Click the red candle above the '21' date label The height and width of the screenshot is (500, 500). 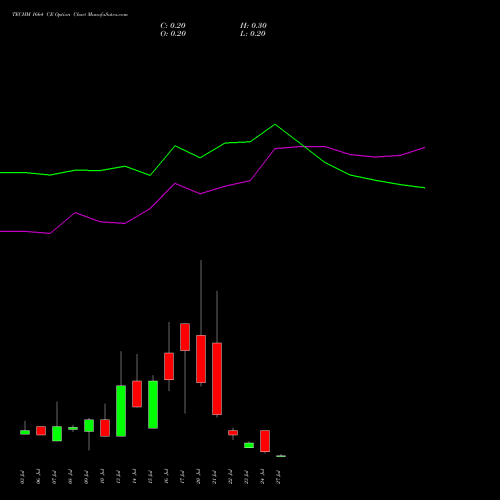(217, 379)
